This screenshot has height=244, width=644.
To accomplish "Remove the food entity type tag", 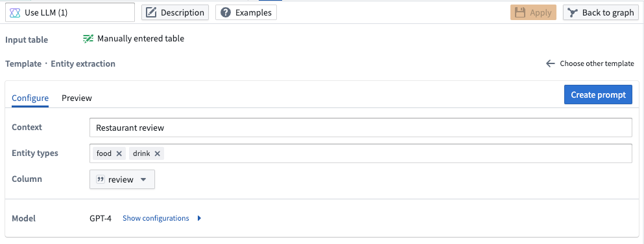I will [119, 153].
